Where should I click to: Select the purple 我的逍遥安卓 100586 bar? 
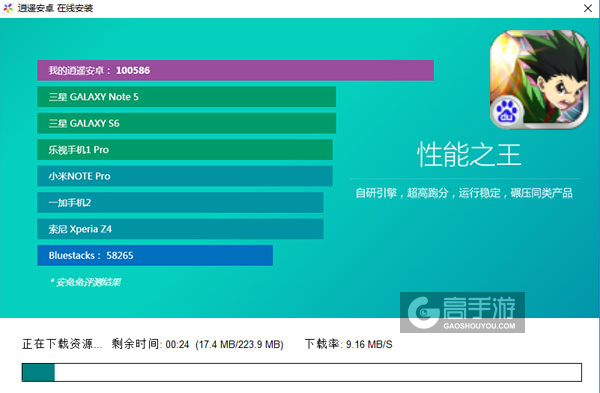click(235, 70)
